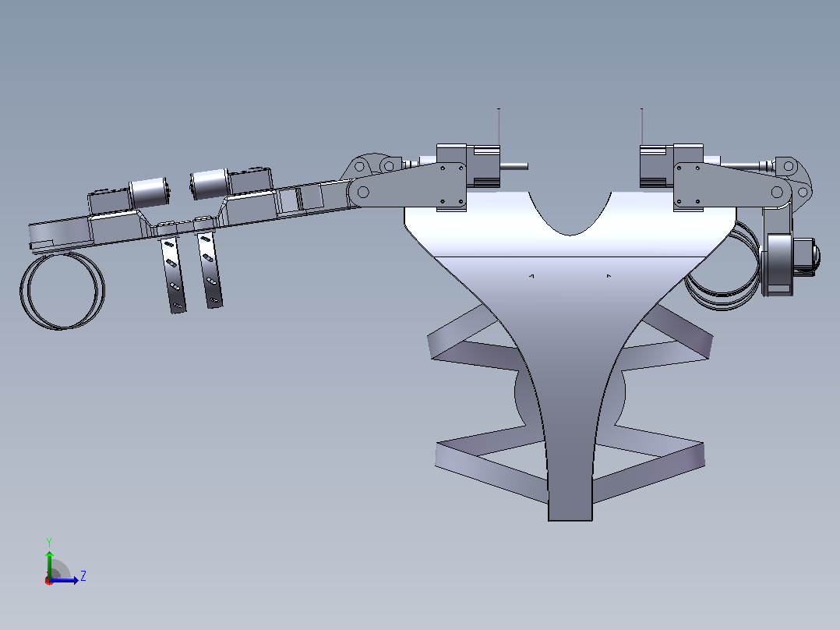
Task: Select the horizontal pin on the left shoulder block
Action: pyautogui.click(x=514, y=166)
